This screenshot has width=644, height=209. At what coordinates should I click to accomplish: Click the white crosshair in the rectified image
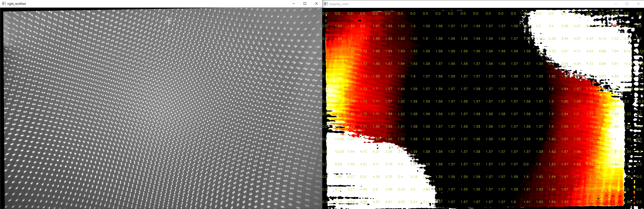(168, 21)
